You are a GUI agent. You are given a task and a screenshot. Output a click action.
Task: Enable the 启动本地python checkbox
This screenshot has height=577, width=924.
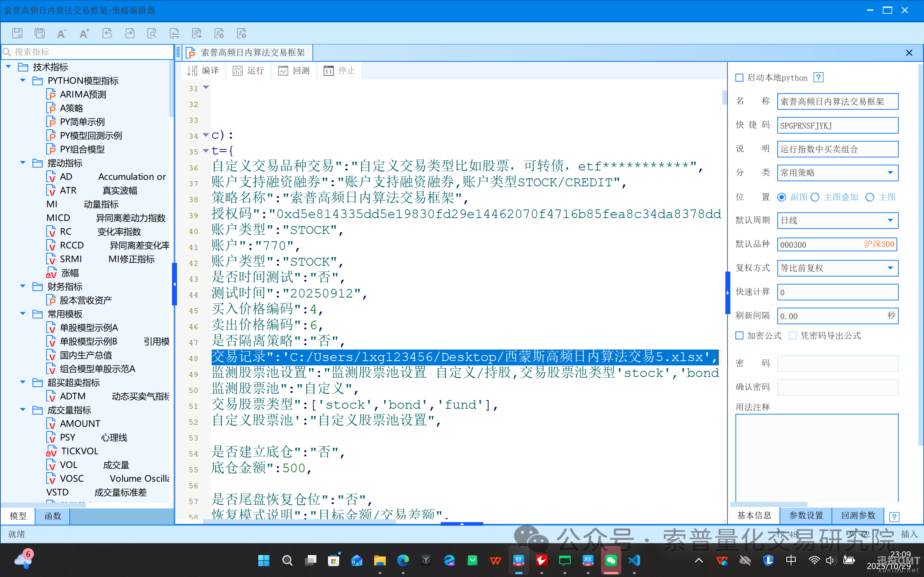pyautogui.click(x=739, y=78)
